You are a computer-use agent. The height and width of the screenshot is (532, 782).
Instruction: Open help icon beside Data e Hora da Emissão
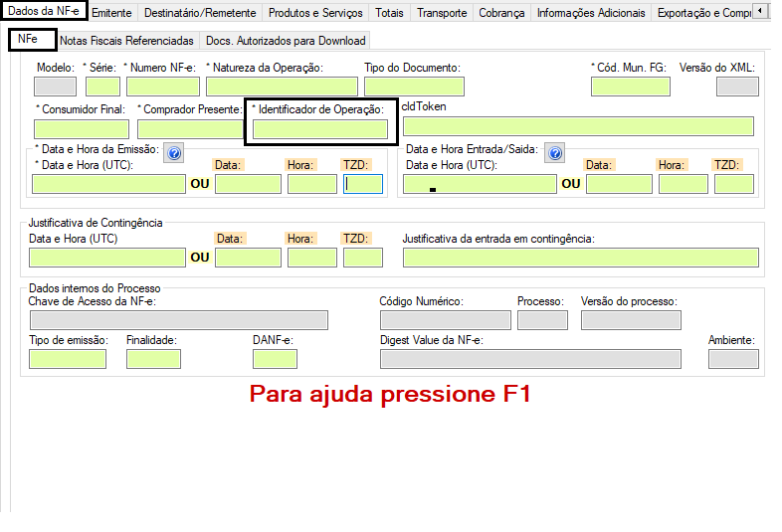(x=173, y=152)
